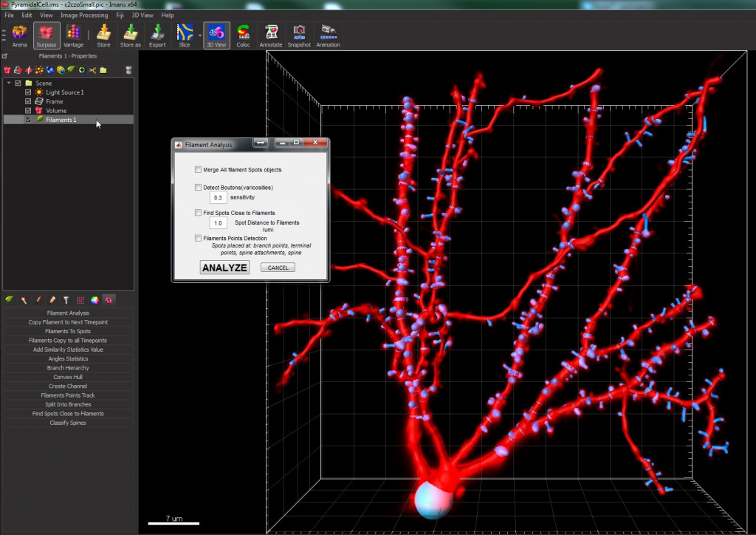Open the Filter funnel tab
Viewport: 756px width, 535px height.
(66, 300)
